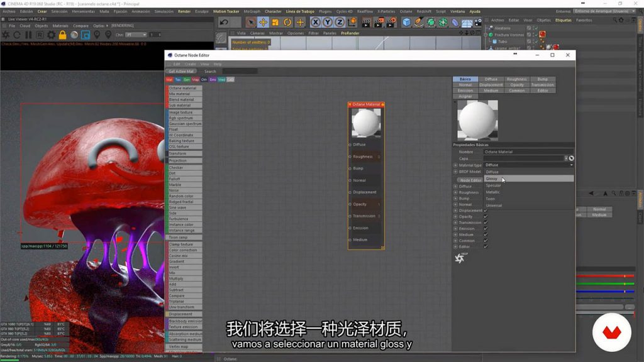
Task: Uncheck the Opacity checkbox
Action: tap(486, 217)
